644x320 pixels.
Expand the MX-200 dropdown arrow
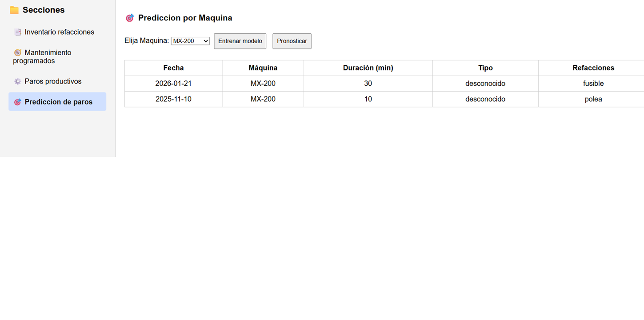pos(205,40)
